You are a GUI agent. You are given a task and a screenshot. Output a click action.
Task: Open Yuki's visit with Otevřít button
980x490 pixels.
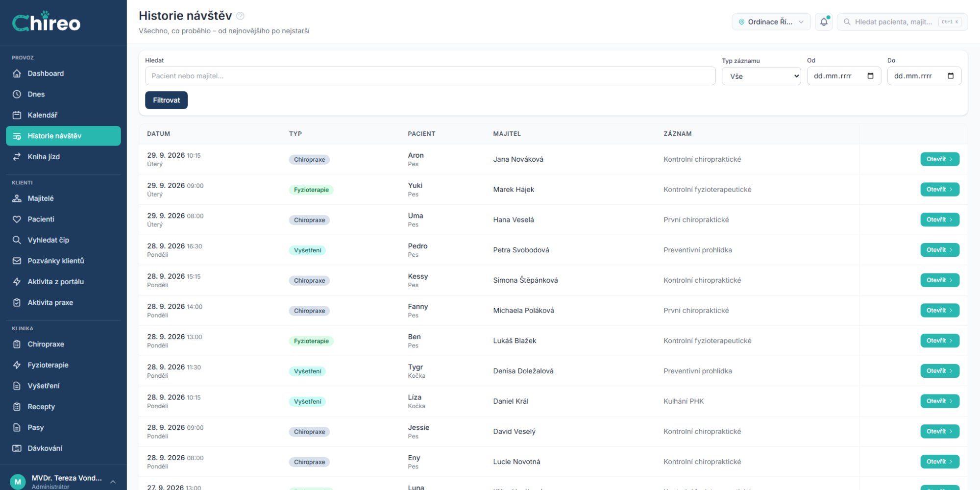[x=939, y=190]
